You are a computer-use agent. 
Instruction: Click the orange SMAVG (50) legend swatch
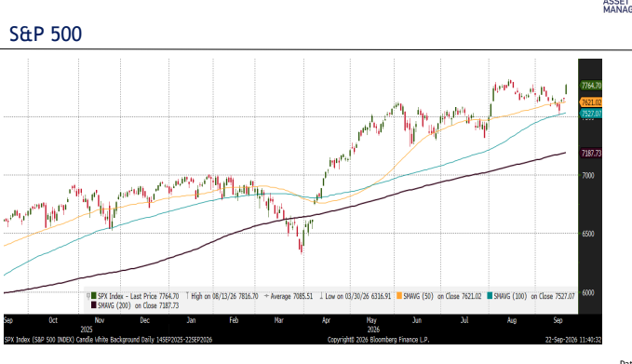(399, 296)
